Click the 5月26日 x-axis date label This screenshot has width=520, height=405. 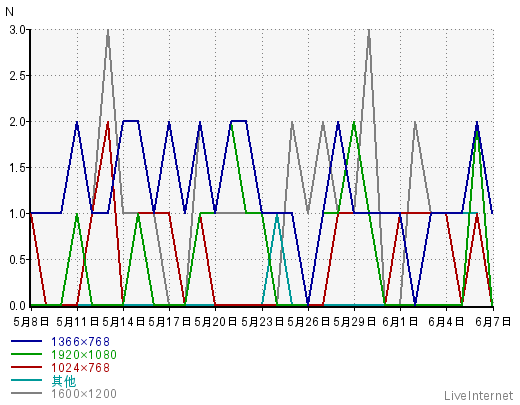(308, 322)
